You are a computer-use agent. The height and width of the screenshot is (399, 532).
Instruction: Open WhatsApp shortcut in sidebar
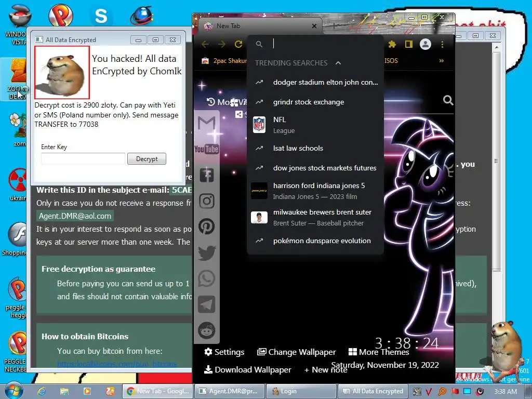(x=207, y=278)
